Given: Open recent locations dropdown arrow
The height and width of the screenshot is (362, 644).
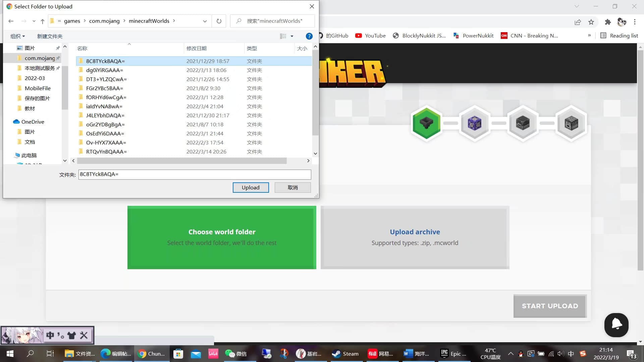Looking at the screenshot, I should (34, 21).
